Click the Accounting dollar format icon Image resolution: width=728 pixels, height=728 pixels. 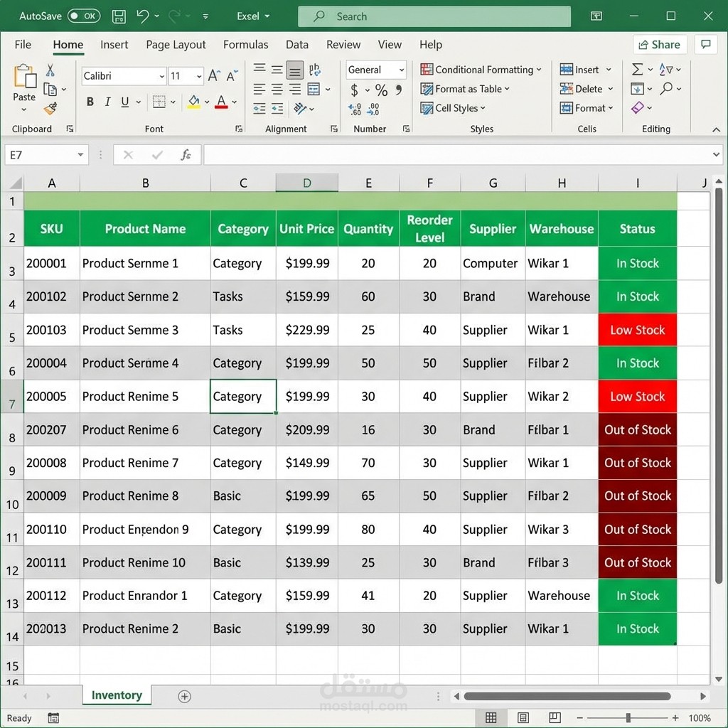click(x=354, y=90)
